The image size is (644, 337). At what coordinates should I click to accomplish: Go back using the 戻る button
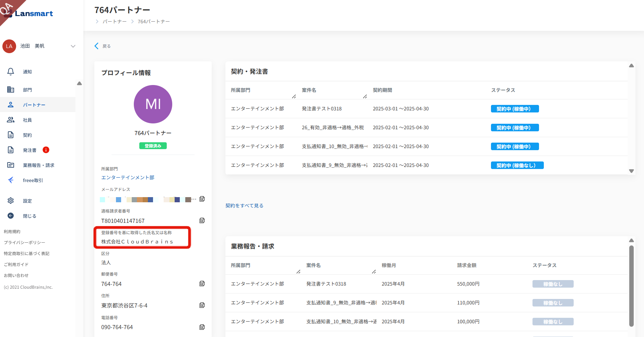click(103, 46)
